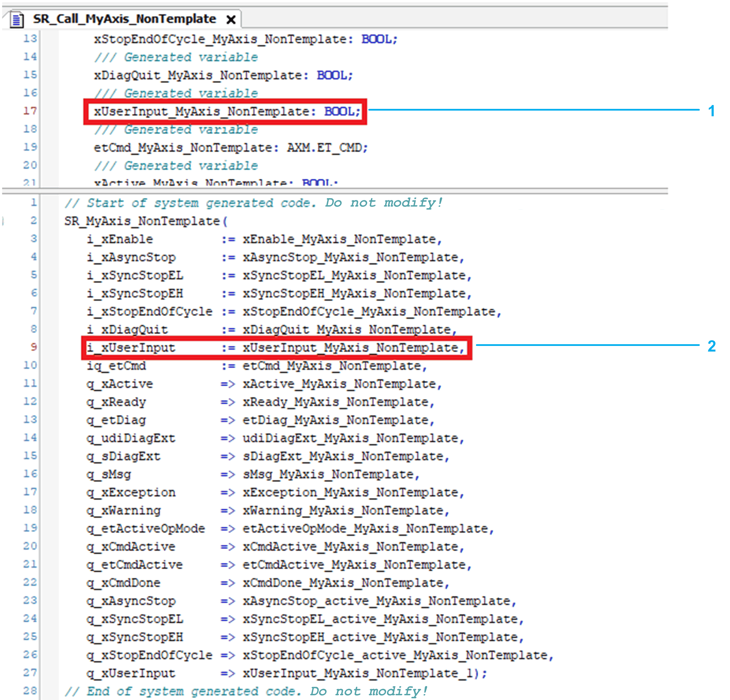Screen dimensions: 730x700
Task: Click implementation line number 9
Action: pyautogui.click(x=34, y=347)
